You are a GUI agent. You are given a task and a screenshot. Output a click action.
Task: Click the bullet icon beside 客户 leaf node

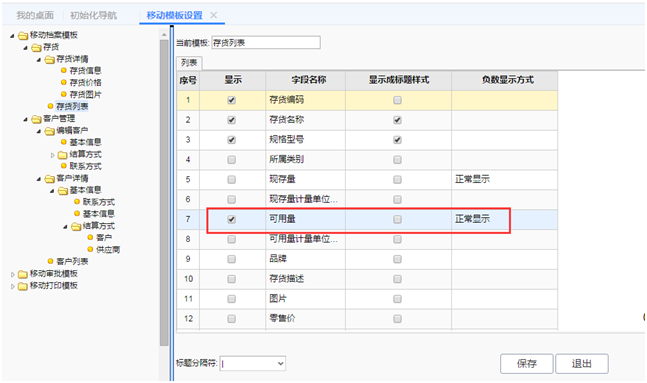[x=90, y=237]
